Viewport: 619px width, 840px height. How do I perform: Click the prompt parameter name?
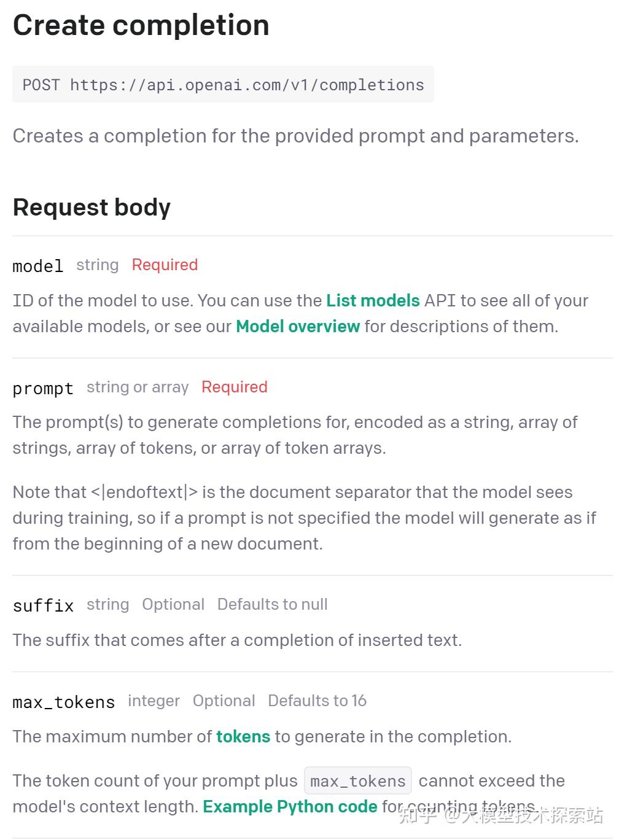click(x=43, y=388)
